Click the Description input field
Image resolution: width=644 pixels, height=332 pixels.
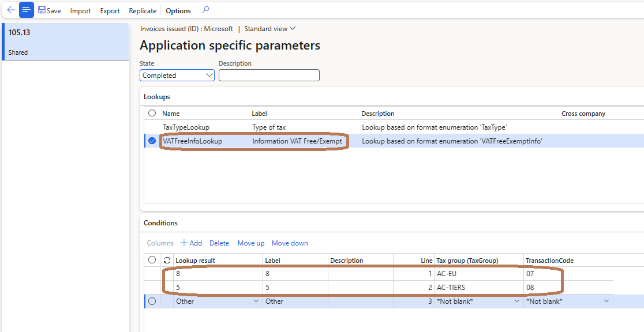(x=269, y=75)
